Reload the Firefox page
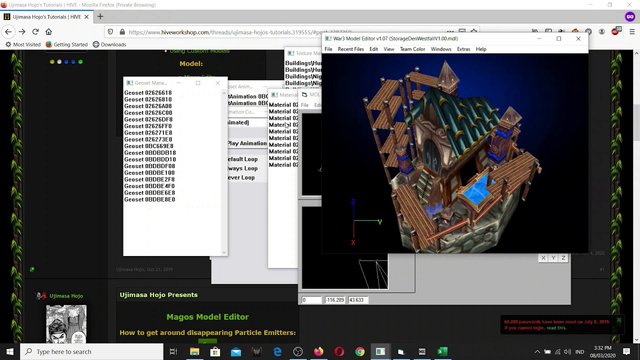The width and height of the screenshot is (640, 360). pyautogui.click(x=36, y=32)
